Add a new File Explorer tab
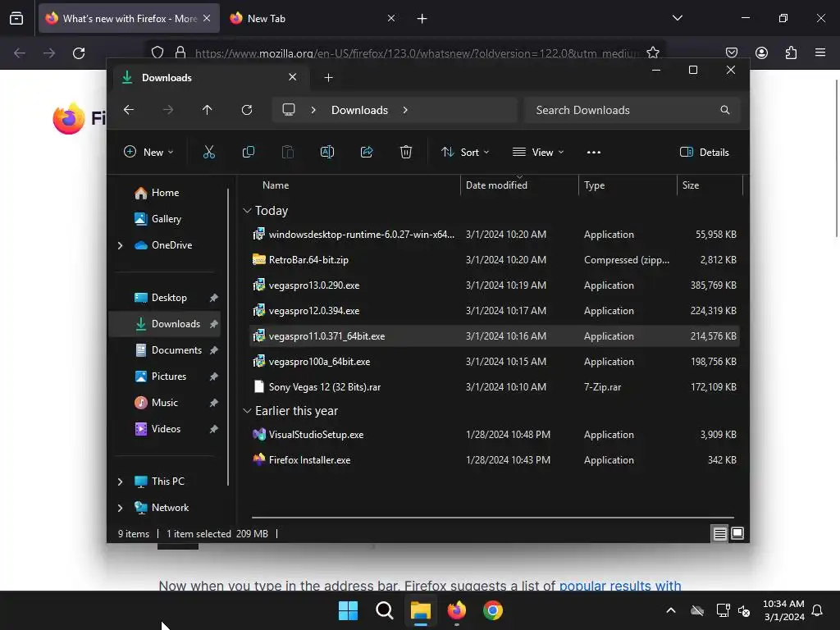The image size is (840, 630). coord(328,78)
